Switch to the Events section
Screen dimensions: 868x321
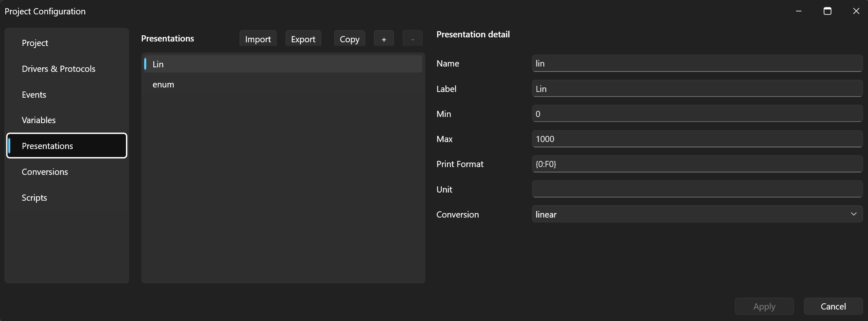(67, 95)
